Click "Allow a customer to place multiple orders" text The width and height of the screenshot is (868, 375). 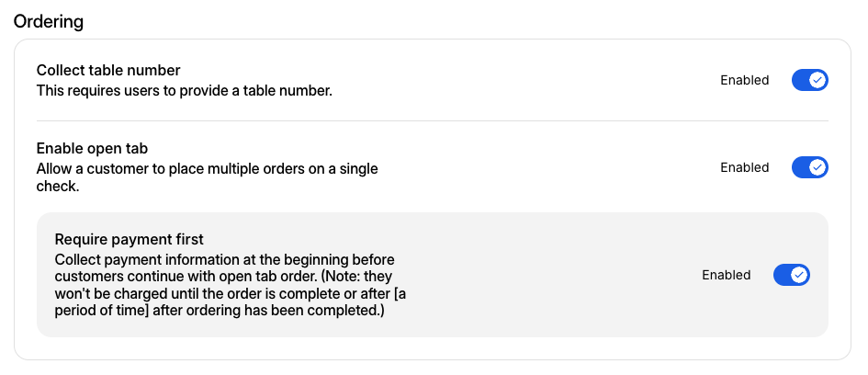[207, 169]
